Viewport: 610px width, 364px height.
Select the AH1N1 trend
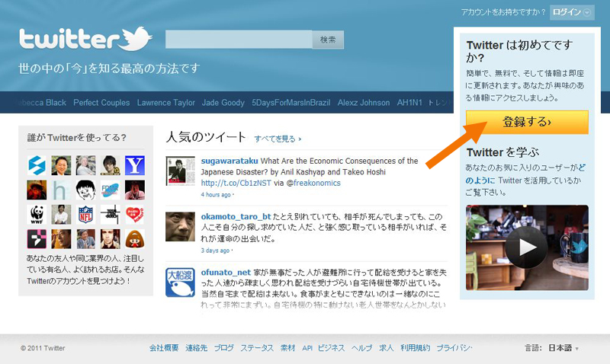409,103
